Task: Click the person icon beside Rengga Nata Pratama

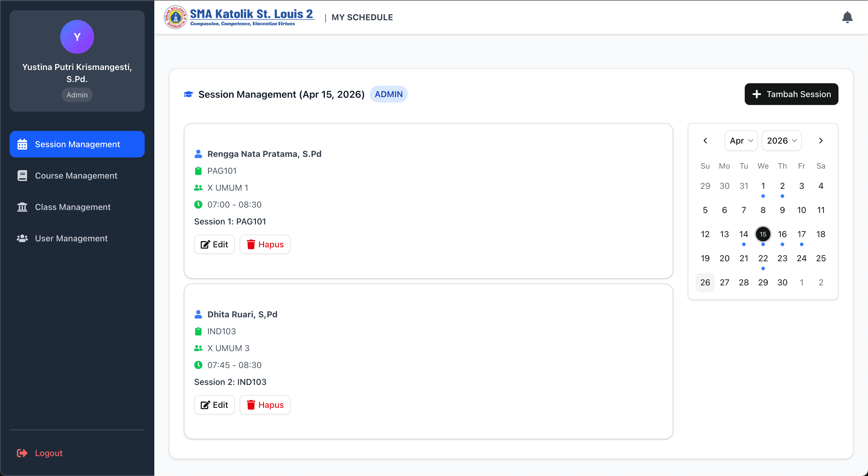Action: point(198,154)
